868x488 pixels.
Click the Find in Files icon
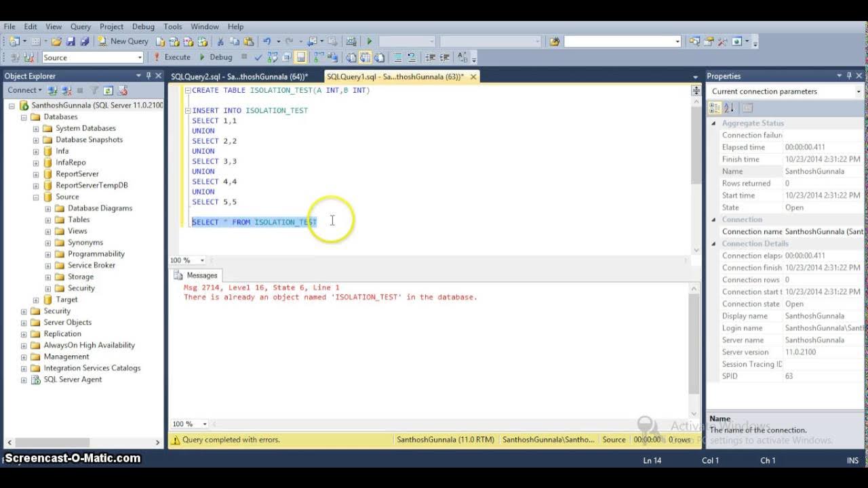point(555,41)
